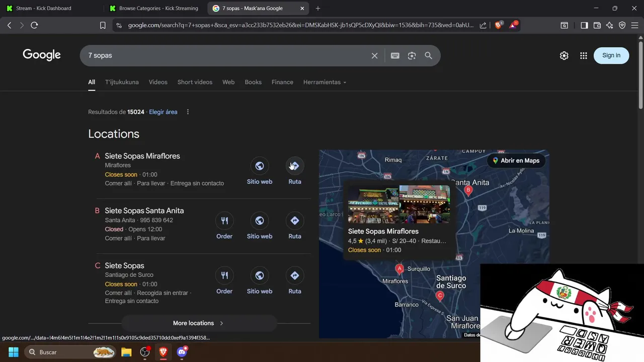Switch to the Videos results tab

tap(158, 82)
